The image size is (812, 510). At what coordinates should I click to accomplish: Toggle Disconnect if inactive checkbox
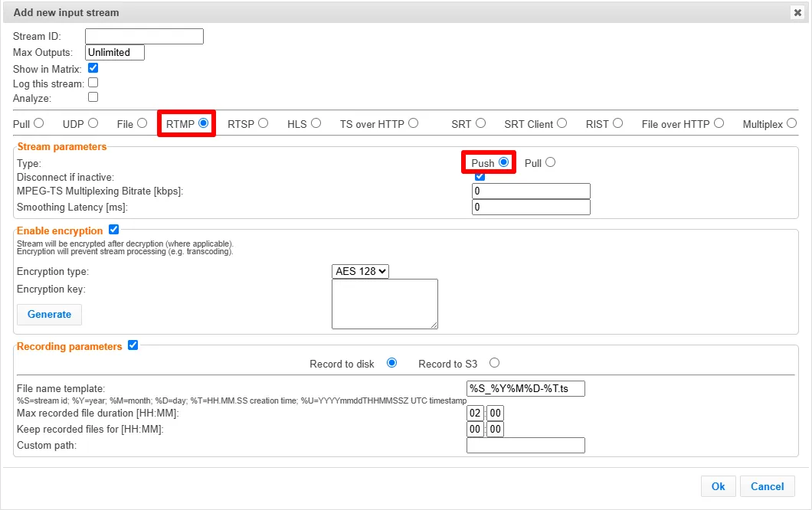[480, 177]
